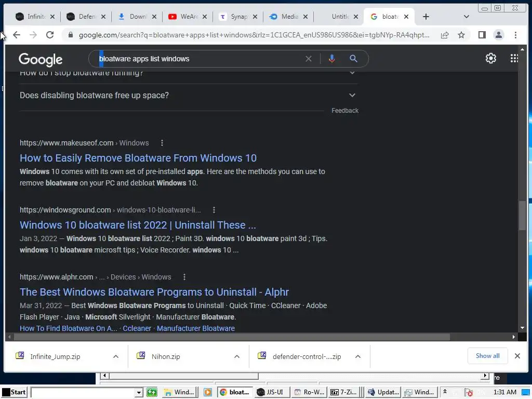Close the downloads bar
The width and height of the screenshot is (532, 399).
517,356
